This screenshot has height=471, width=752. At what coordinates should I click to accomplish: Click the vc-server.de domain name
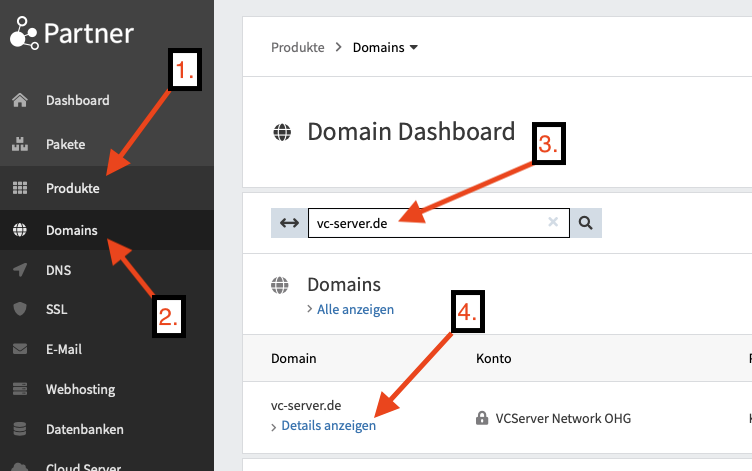click(x=306, y=405)
